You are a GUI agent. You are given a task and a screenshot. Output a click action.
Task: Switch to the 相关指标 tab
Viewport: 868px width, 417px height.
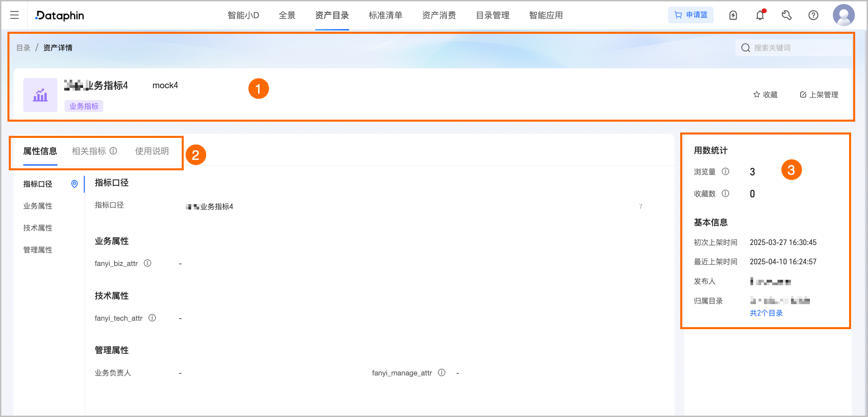click(89, 151)
